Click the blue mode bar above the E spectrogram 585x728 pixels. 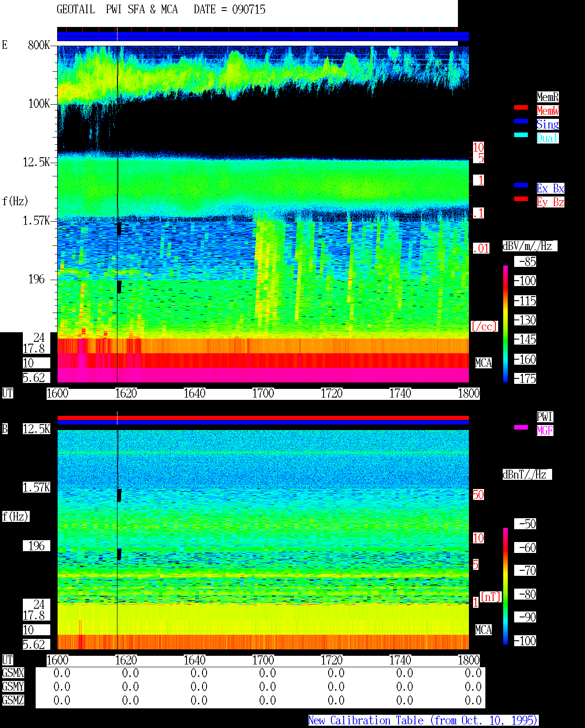263,36
